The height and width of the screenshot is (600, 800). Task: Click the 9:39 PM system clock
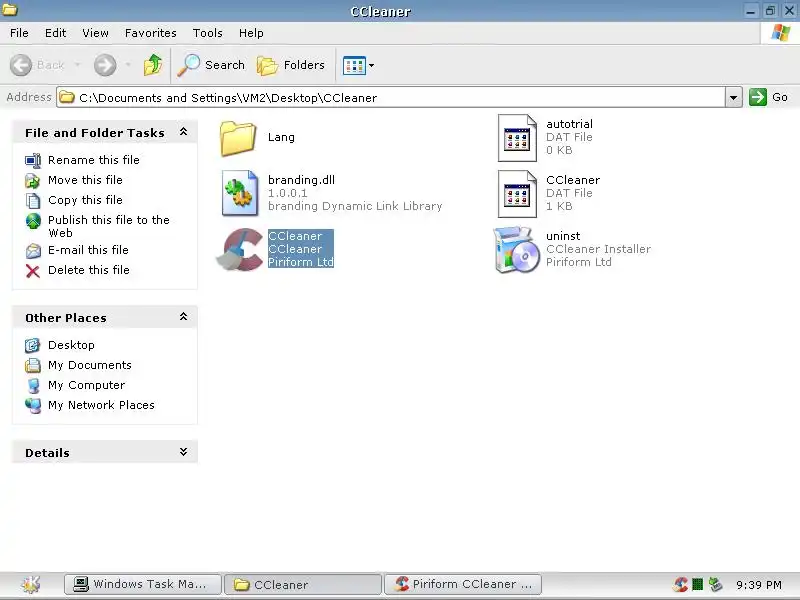[759, 585]
